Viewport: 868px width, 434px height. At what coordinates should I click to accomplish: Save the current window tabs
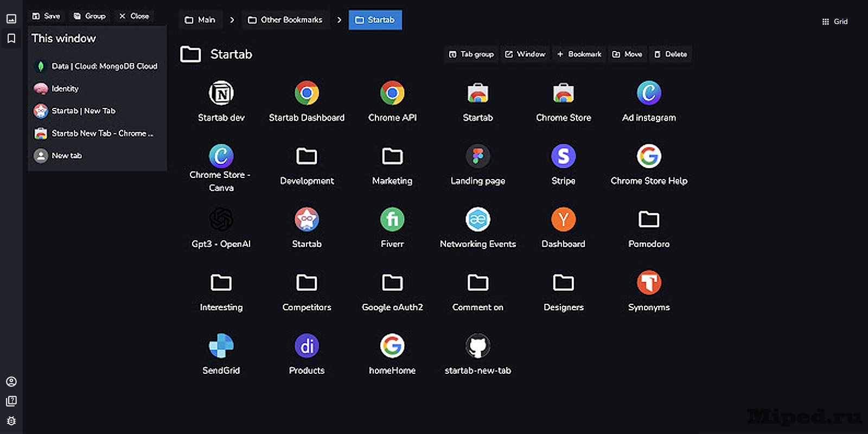point(46,16)
